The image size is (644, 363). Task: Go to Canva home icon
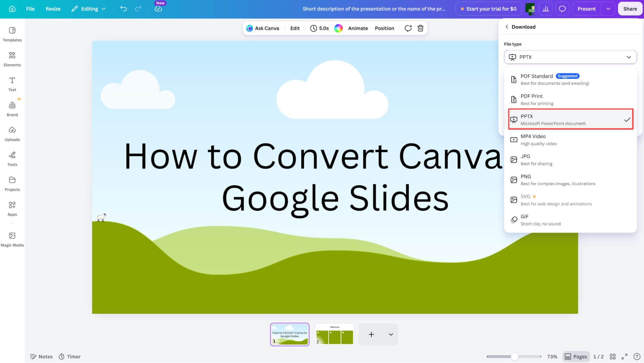tap(12, 9)
